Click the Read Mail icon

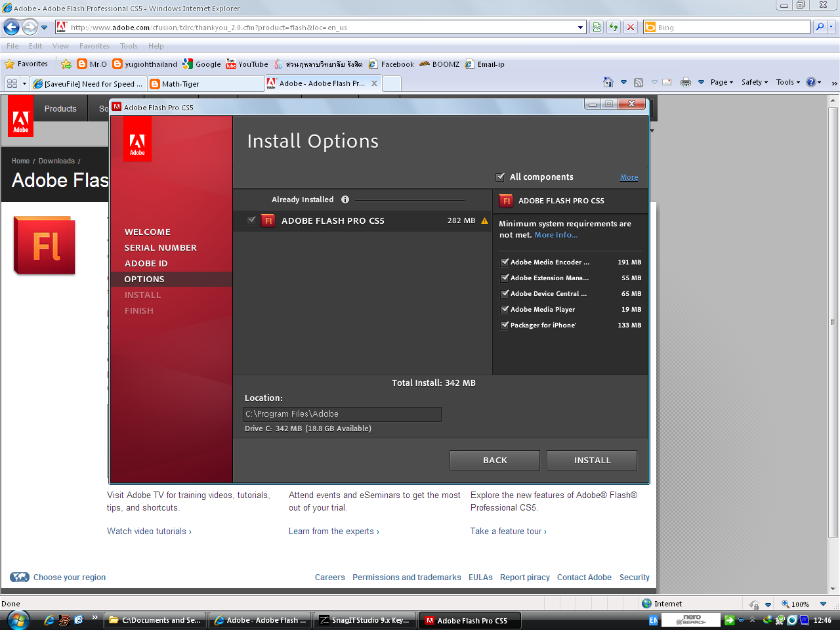tap(667, 82)
